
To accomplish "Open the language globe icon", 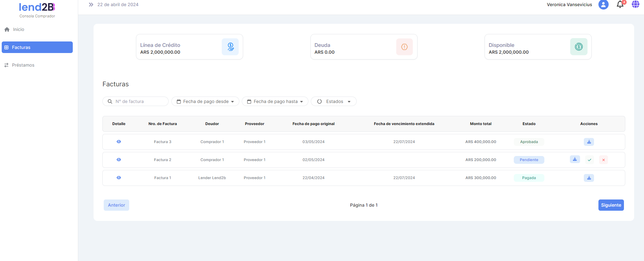I will [x=635, y=4].
